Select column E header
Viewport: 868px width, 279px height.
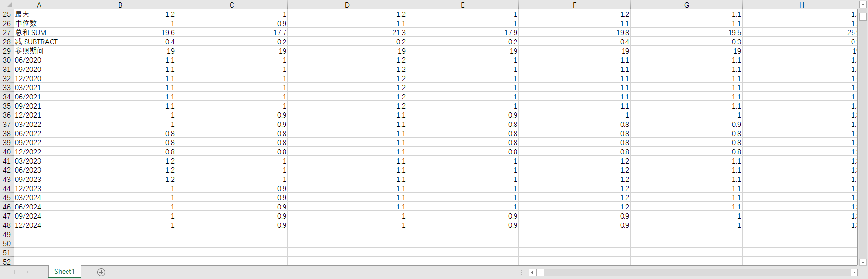[463, 5]
